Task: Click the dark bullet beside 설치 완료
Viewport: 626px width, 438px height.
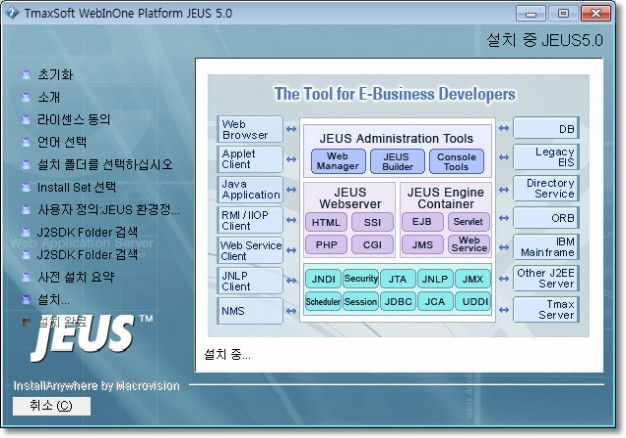Action: click(26, 322)
